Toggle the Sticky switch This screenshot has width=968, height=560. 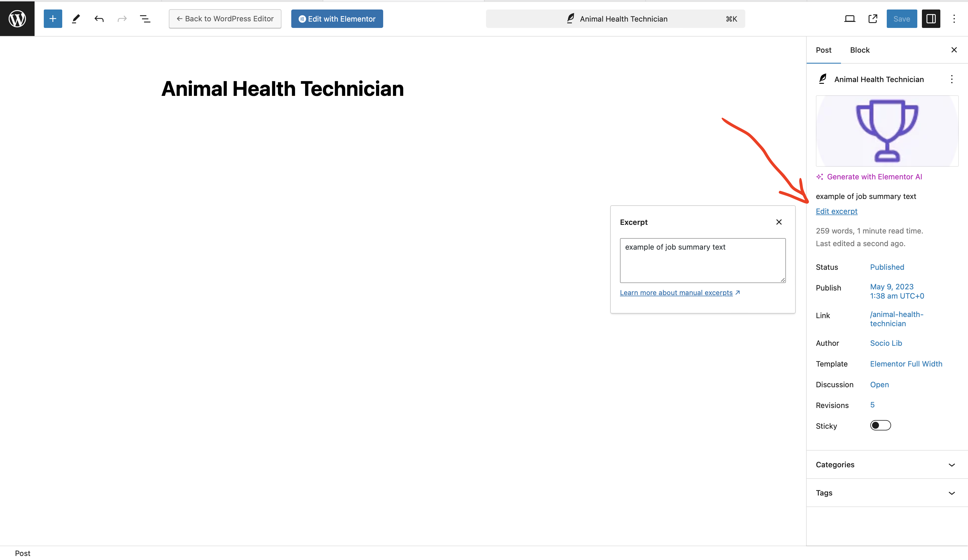pos(880,425)
